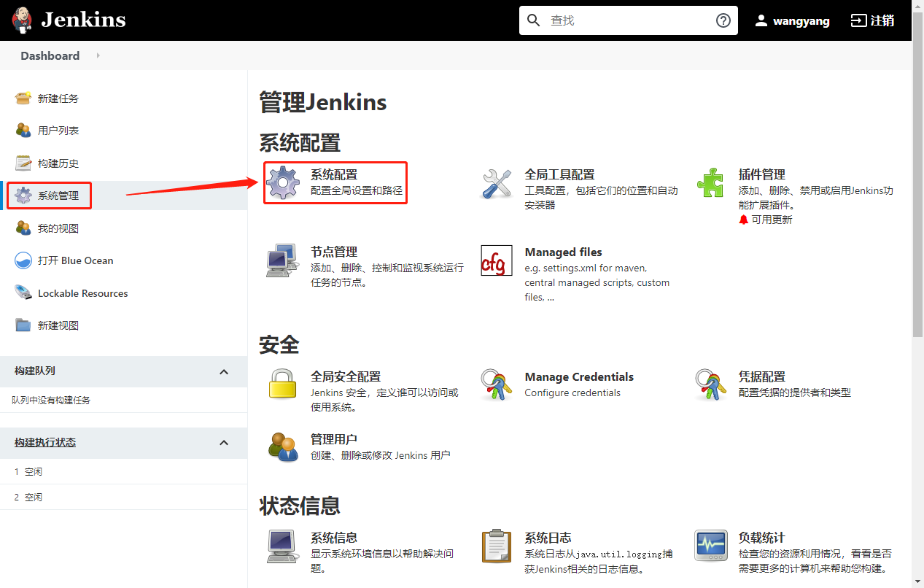The width and height of the screenshot is (924, 588).
Task: Open the 负载统计 link
Action: (761, 538)
